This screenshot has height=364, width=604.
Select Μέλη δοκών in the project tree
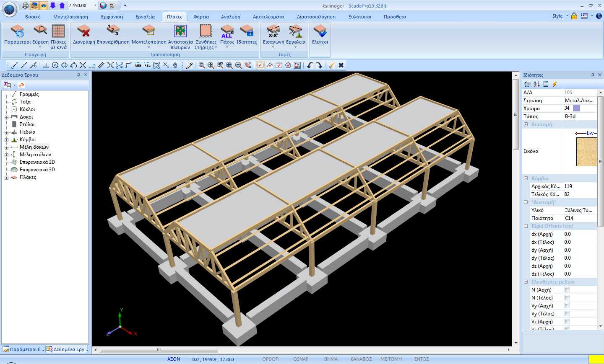tap(34, 147)
